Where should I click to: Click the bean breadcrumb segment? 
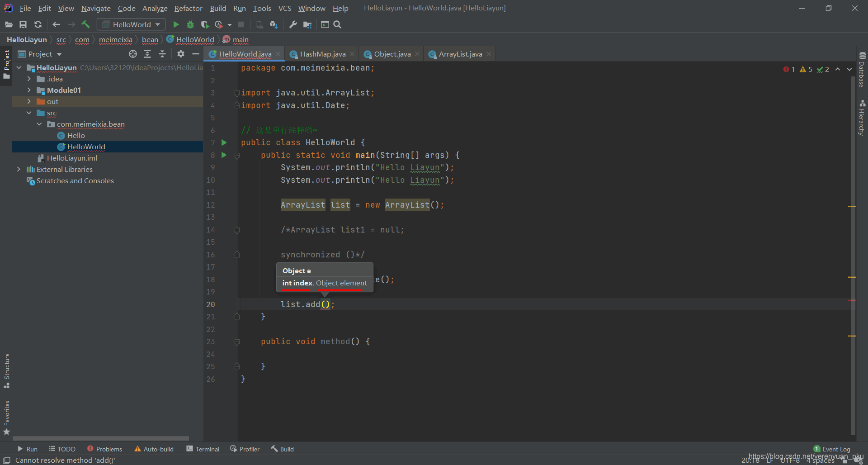pos(150,39)
